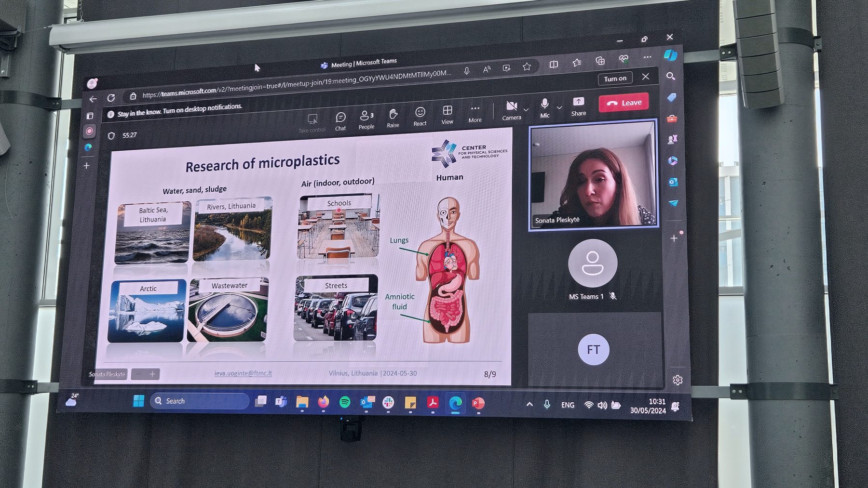Viewport: 868px width, 488px height.
Task: Raise your hand in the meeting
Action: (393, 118)
